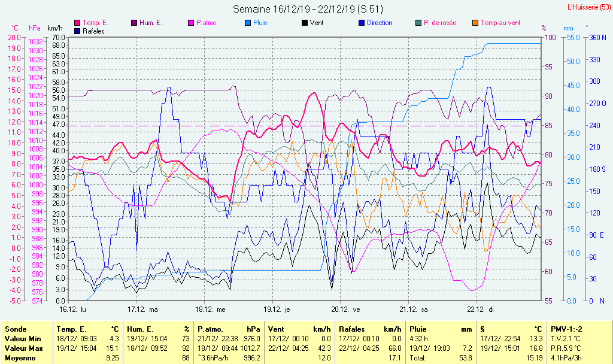This screenshot has width=613, height=364.
Task: Click the '22.12. di' date label
Action: pos(481,310)
